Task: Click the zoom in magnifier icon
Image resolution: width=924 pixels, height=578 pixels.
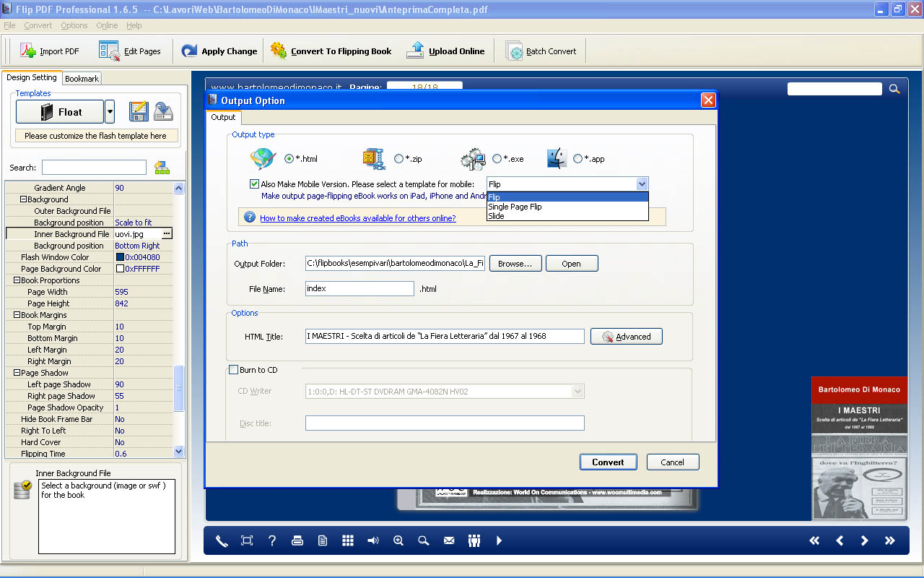Action: [398, 540]
